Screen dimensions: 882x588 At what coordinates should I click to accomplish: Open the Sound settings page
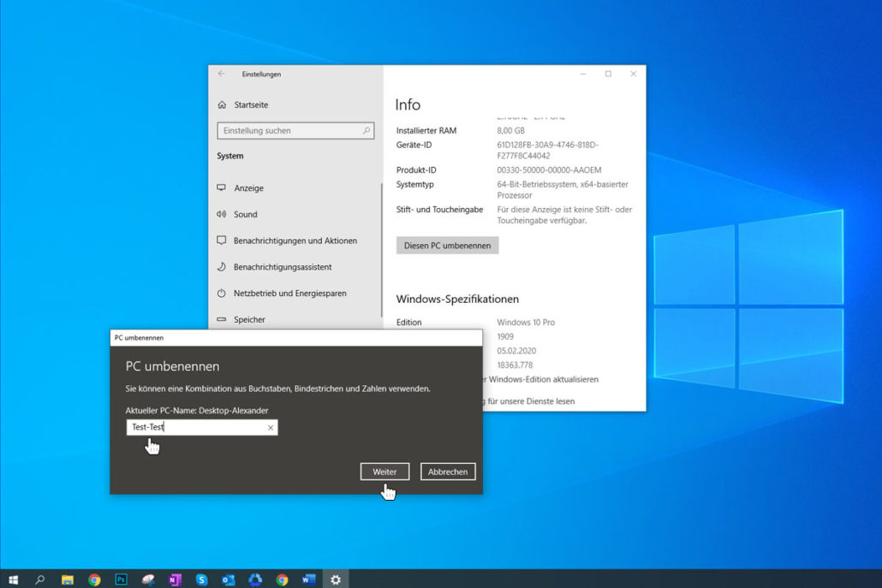tap(245, 215)
